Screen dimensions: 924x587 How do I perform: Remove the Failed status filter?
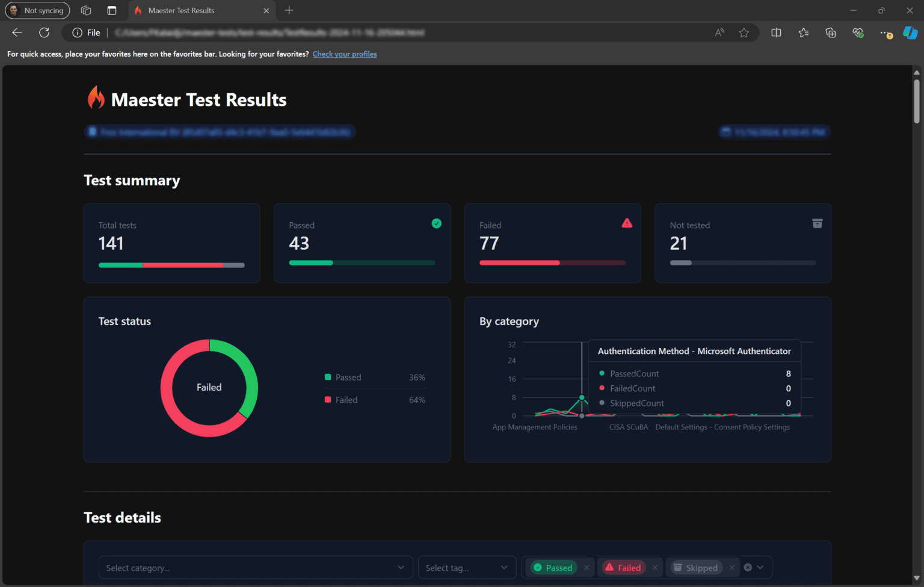tap(655, 568)
